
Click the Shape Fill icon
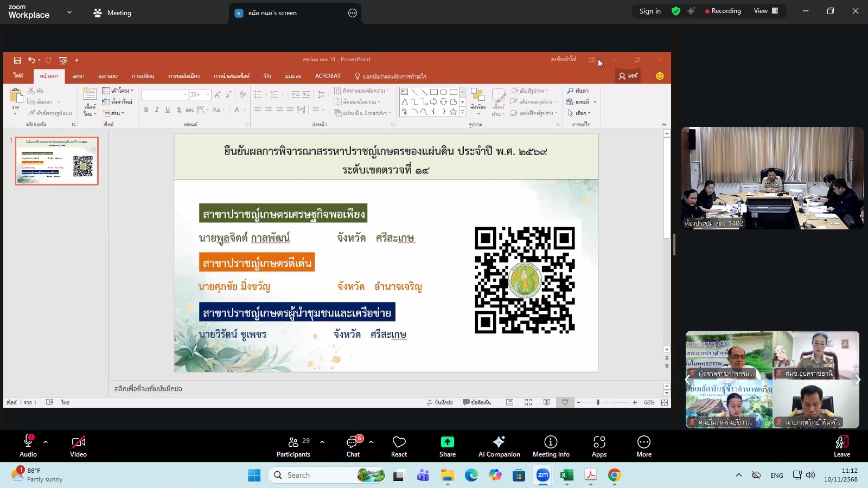[514, 91]
